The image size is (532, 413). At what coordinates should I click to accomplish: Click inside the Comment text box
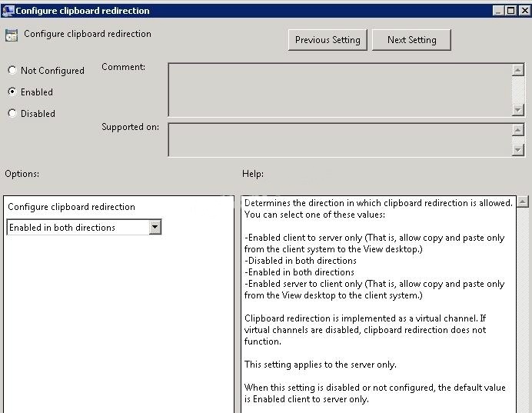340,89
